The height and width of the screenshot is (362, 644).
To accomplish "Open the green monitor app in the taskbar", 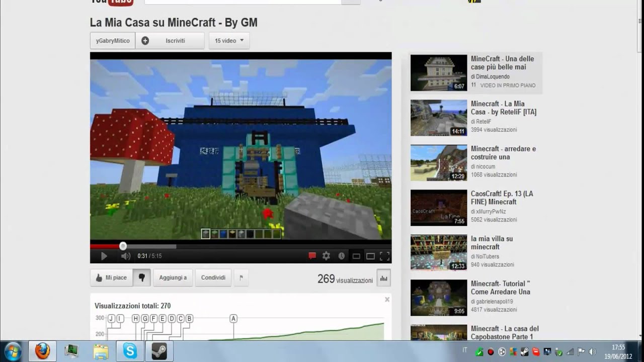I will tap(71, 351).
